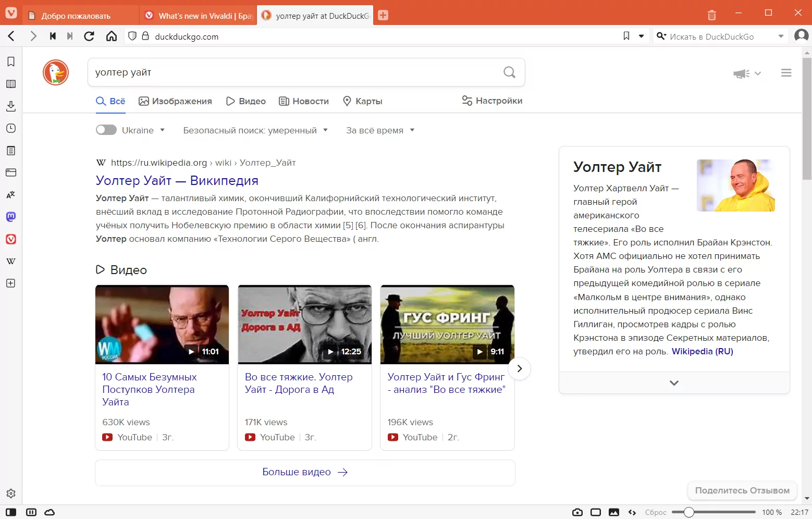Select the Изображения search tab

pyautogui.click(x=175, y=101)
